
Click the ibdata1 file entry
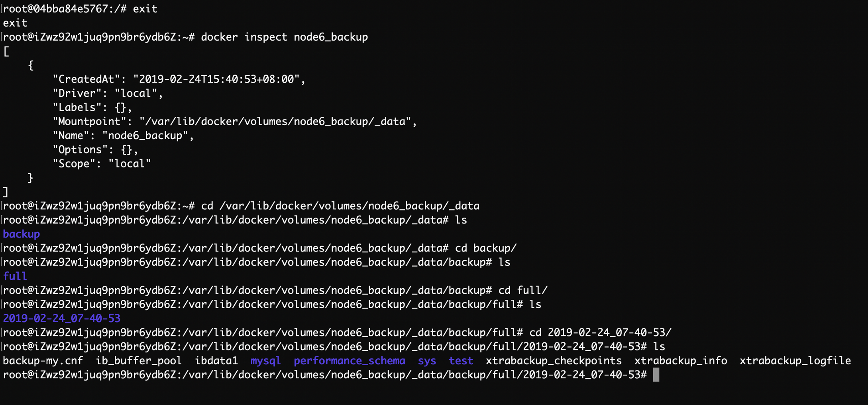point(216,361)
